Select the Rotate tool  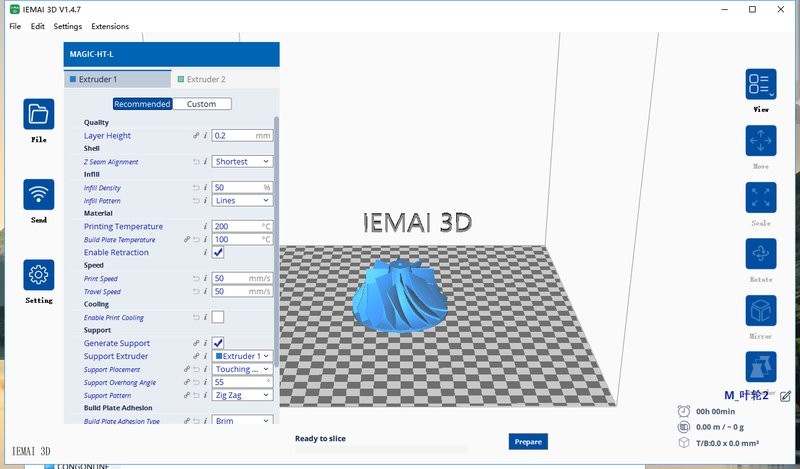pyautogui.click(x=760, y=253)
